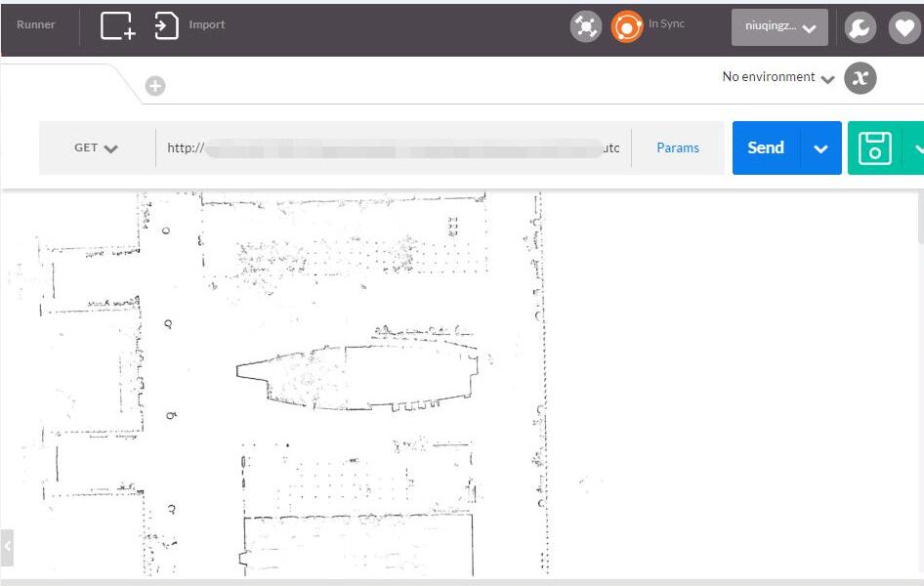
Task: Click the environment quick look icon
Action: pyautogui.click(x=860, y=78)
